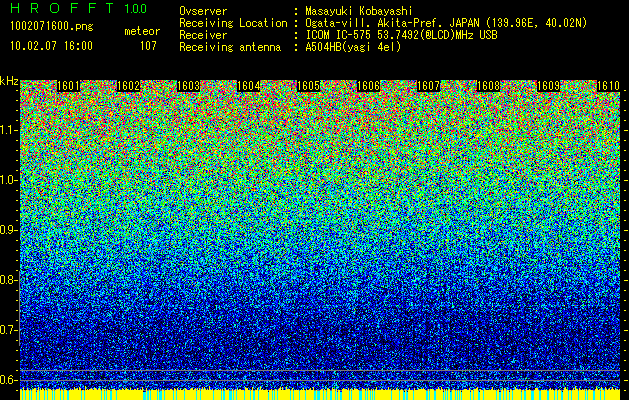This screenshot has width=629, height=400.
Task: Click the 1604 time marker
Action: [x=249, y=86]
